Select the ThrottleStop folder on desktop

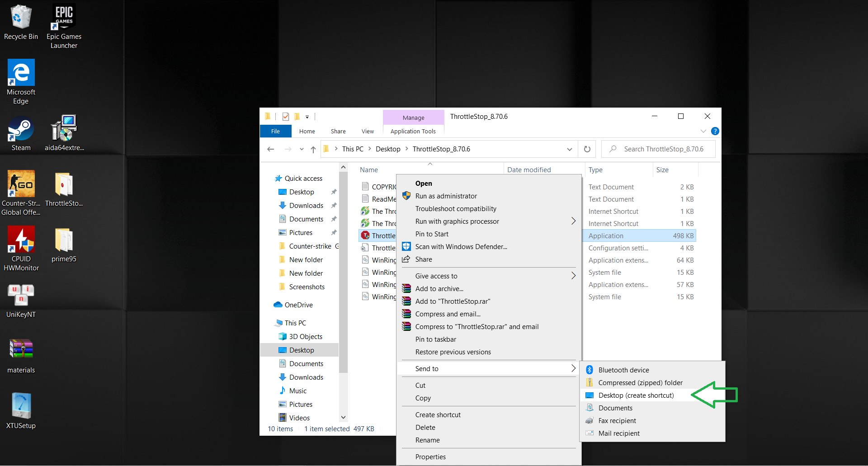64,189
